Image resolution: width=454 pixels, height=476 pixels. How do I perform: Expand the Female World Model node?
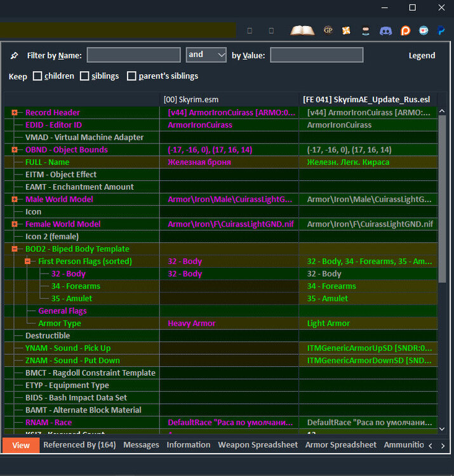click(x=14, y=224)
